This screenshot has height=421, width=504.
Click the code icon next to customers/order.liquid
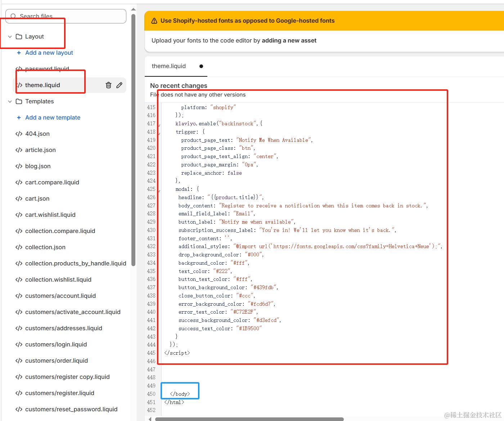19,360
